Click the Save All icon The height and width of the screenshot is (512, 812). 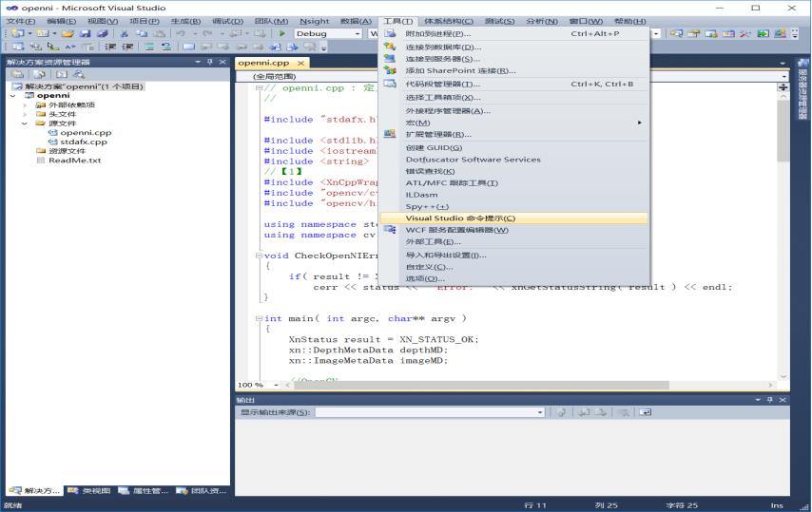[x=102, y=33]
